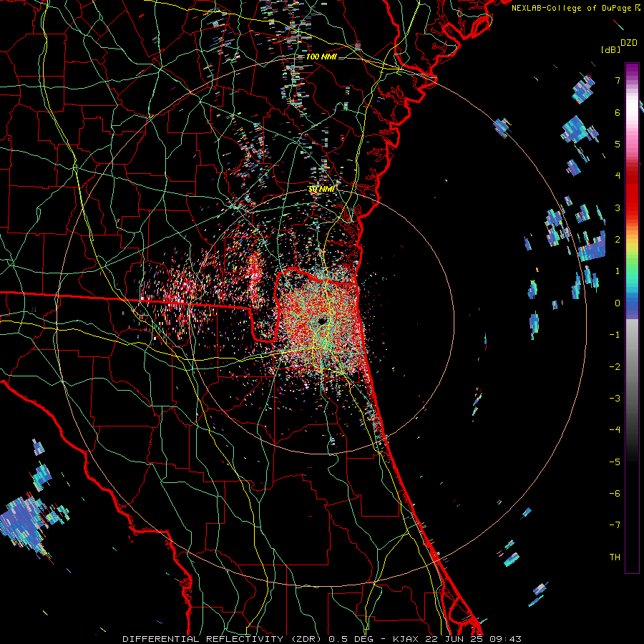Click the black radar site dot at center
The image size is (644, 644).
coord(323,321)
